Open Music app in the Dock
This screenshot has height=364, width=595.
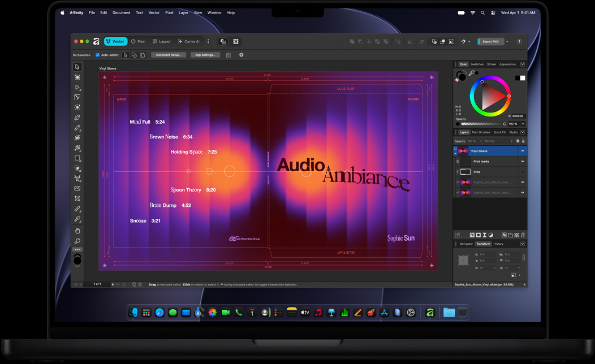[x=318, y=313]
